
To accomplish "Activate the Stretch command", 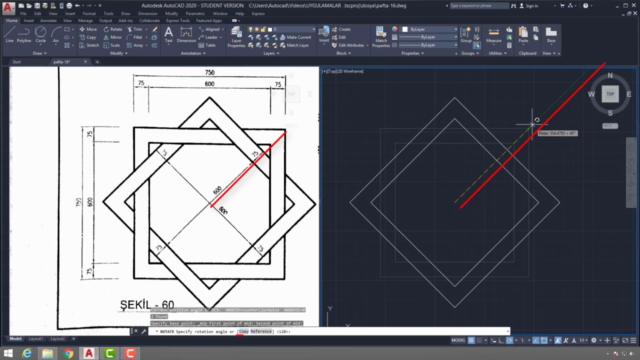I will click(x=89, y=45).
